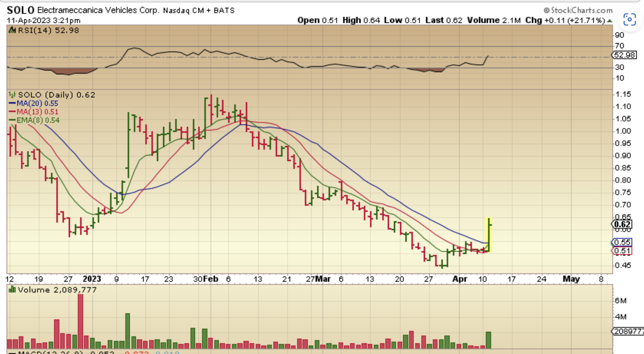Click the Feb month label on the date axis
Screen dimensions: 644x354
pyautogui.click(x=211, y=279)
